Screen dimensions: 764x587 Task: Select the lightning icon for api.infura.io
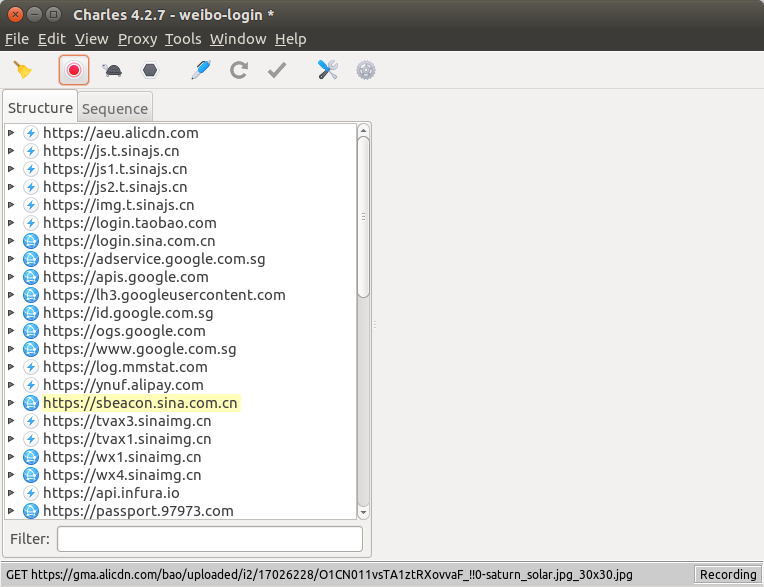(31, 493)
